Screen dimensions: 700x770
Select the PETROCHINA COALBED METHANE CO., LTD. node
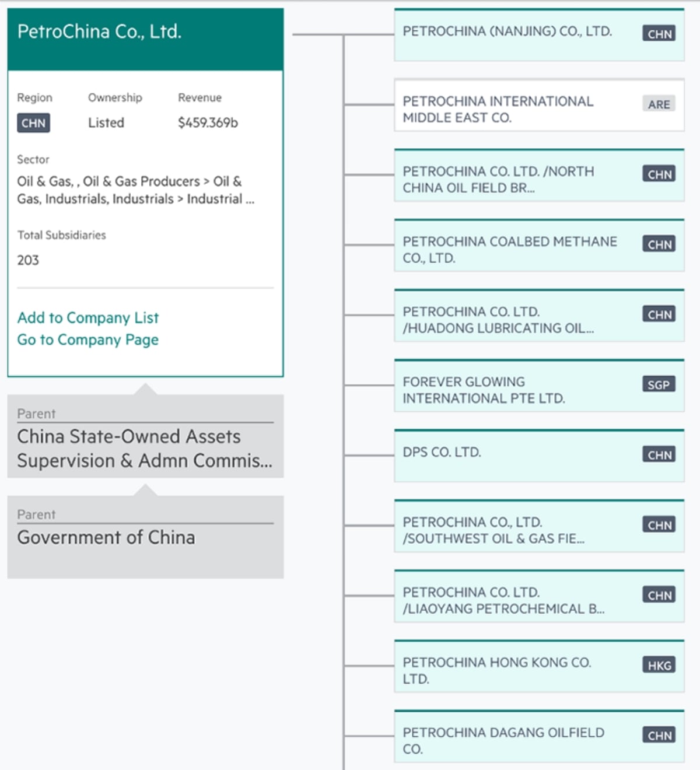pos(539,245)
